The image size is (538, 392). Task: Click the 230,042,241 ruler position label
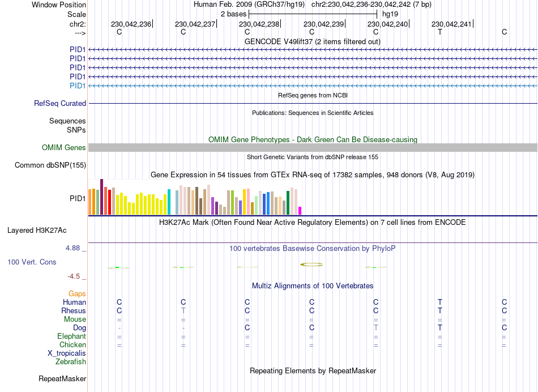point(451,24)
